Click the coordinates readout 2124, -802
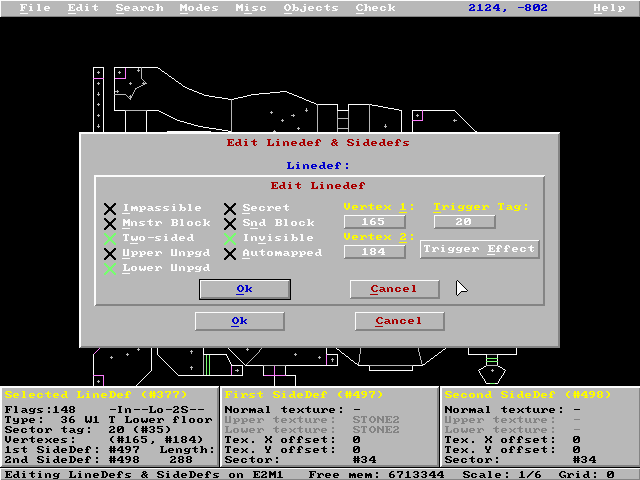This screenshot has height=480, width=640. tap(508, 8)
